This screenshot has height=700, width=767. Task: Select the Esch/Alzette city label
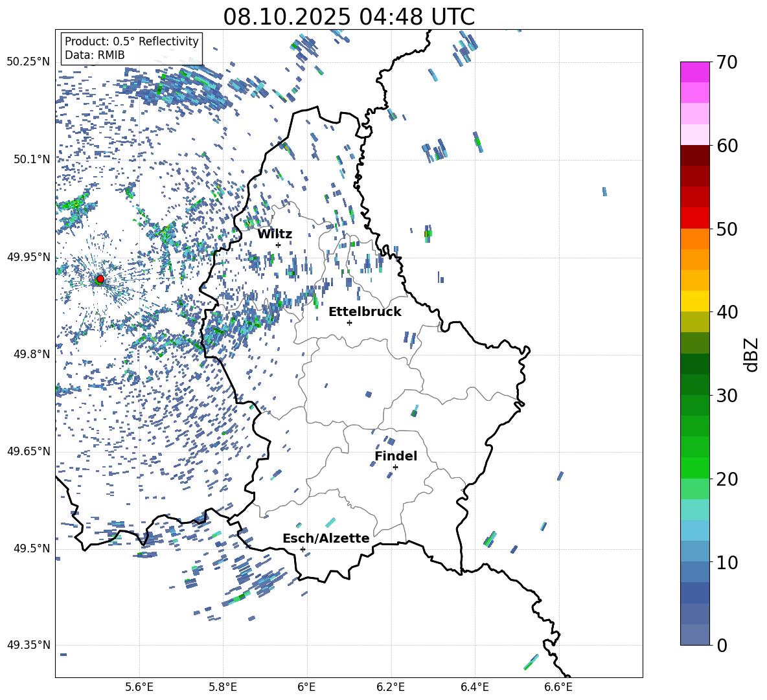tap(326, 539)
